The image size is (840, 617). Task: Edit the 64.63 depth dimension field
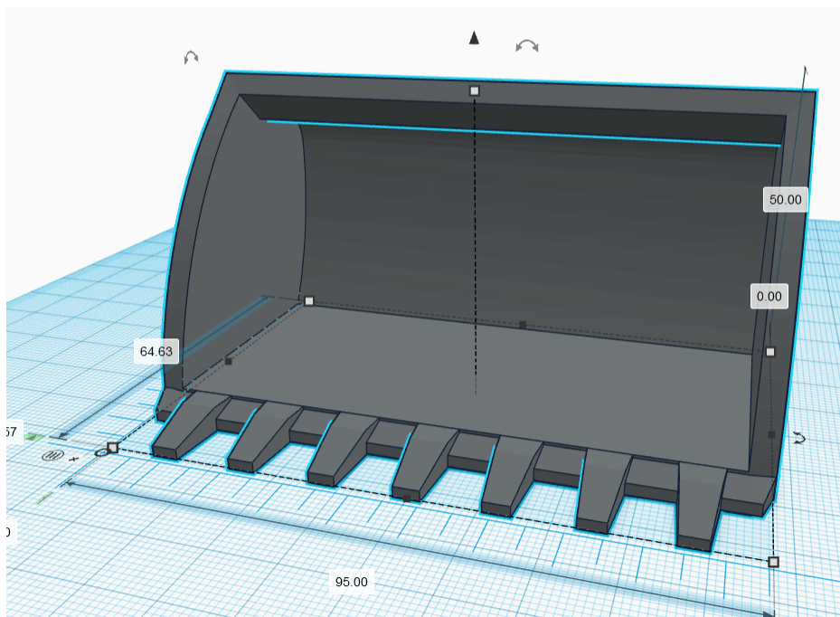pos(156,351)
